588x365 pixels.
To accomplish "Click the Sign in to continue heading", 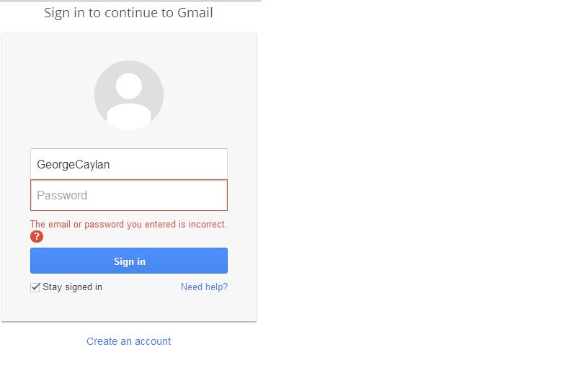I will tap(128, 13).
